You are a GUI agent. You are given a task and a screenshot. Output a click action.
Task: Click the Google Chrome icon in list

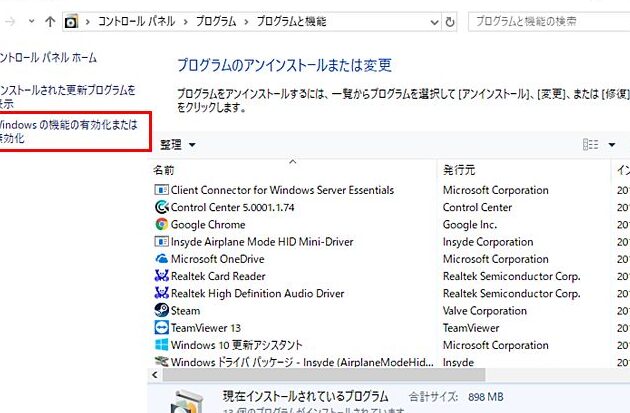(x=162, y=225)
